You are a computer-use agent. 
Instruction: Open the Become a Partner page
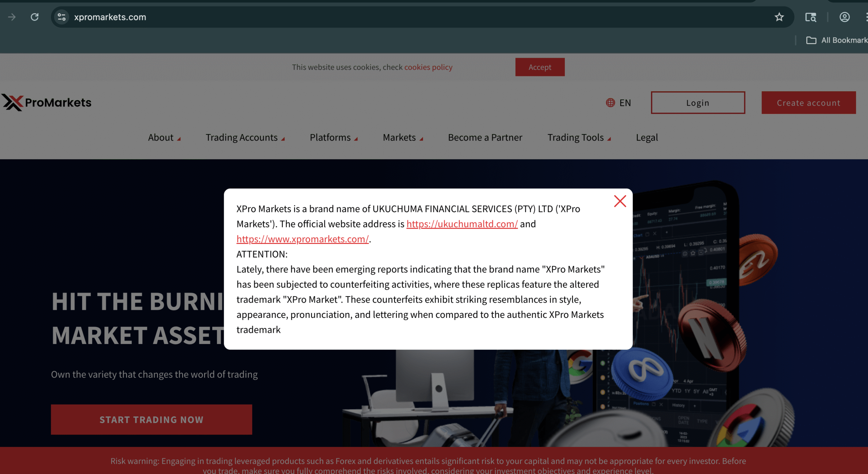point(485,137)
